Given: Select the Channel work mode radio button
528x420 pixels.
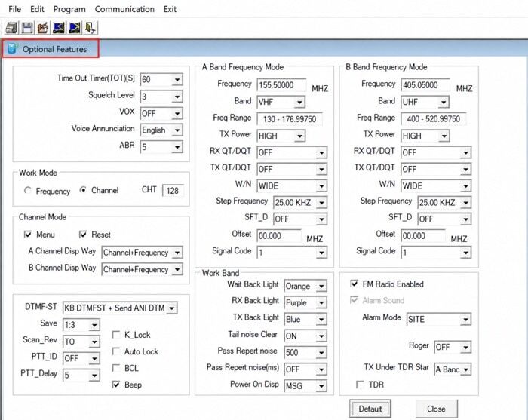Looking at the screenshot, I should click(83, 190).
